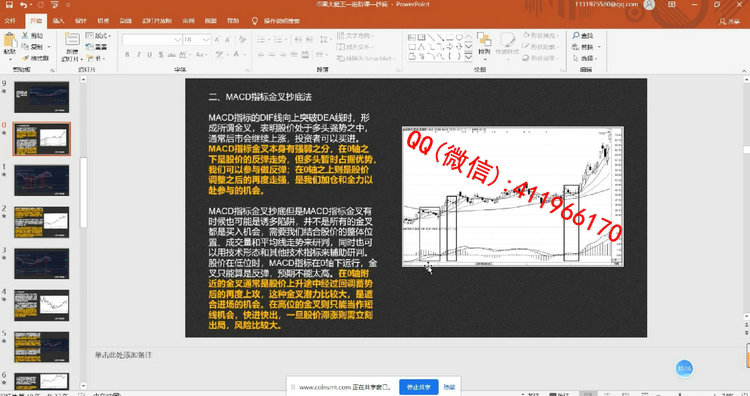
Task: Cut the selection with scissors icon
Action: tap(33, 36)
